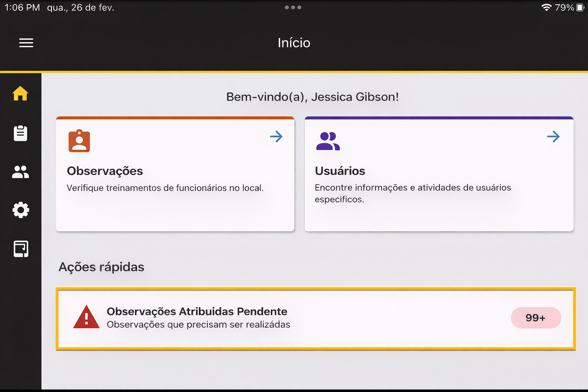
Task: Click the Wi-Fi status icon
Action: click(546, 7)
